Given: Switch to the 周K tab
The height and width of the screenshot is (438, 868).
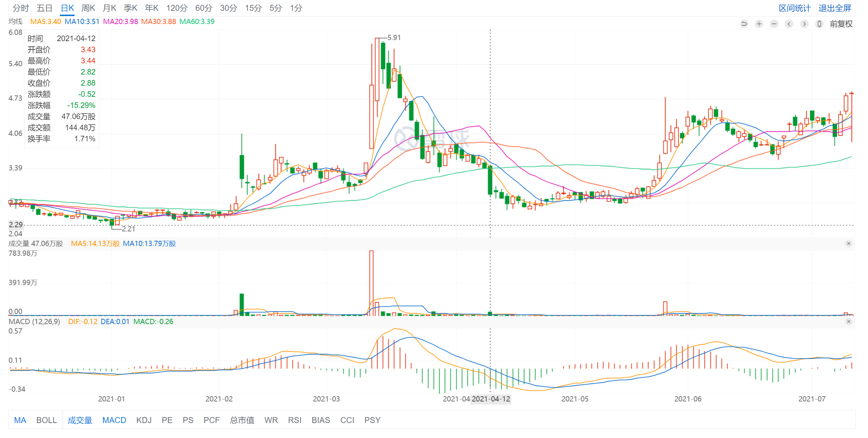Looking at the screenshot, I should [88, 8].
